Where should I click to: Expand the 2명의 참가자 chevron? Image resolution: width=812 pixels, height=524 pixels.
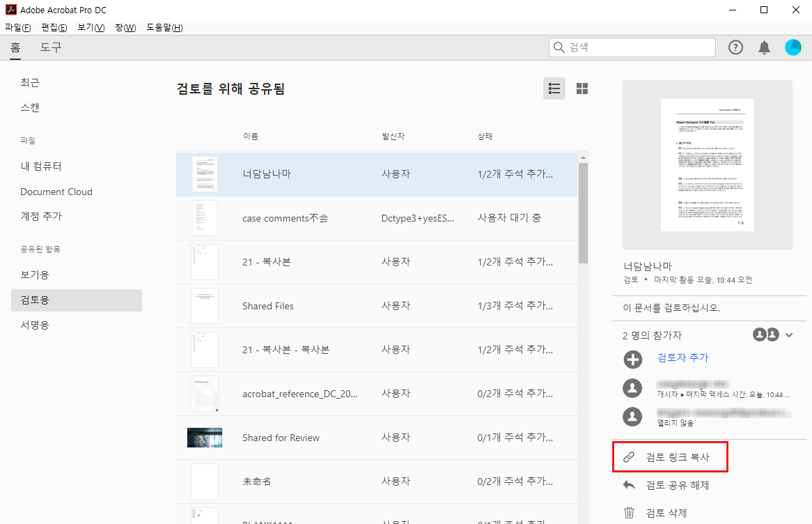(x=789, y=335)
